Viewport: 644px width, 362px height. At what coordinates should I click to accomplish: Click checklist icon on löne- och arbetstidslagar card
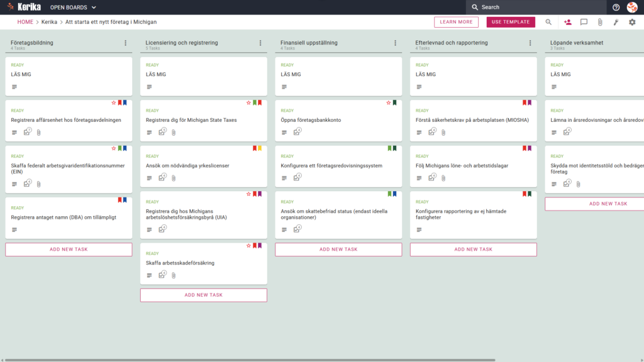click(x=432, y=178)
